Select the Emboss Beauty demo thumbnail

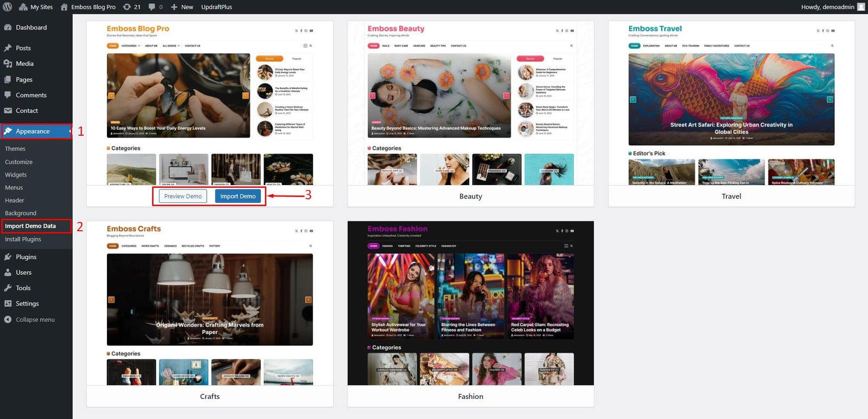(470, 104)
